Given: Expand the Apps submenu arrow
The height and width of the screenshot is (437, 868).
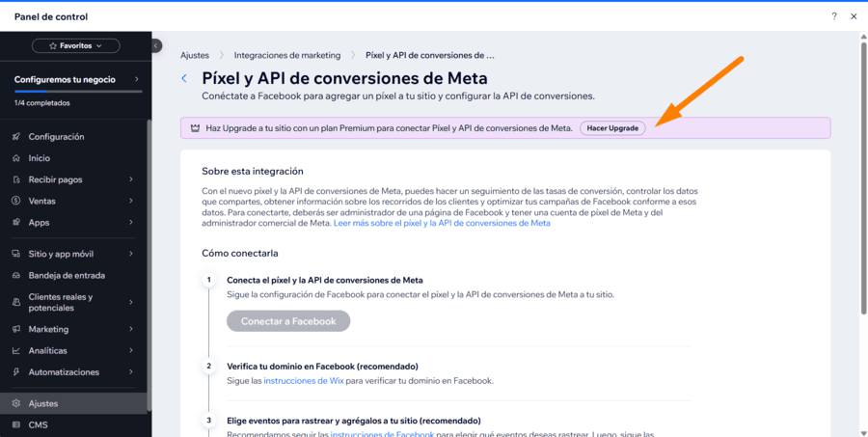Looking at the screenshot, I should tap(131, 222).
